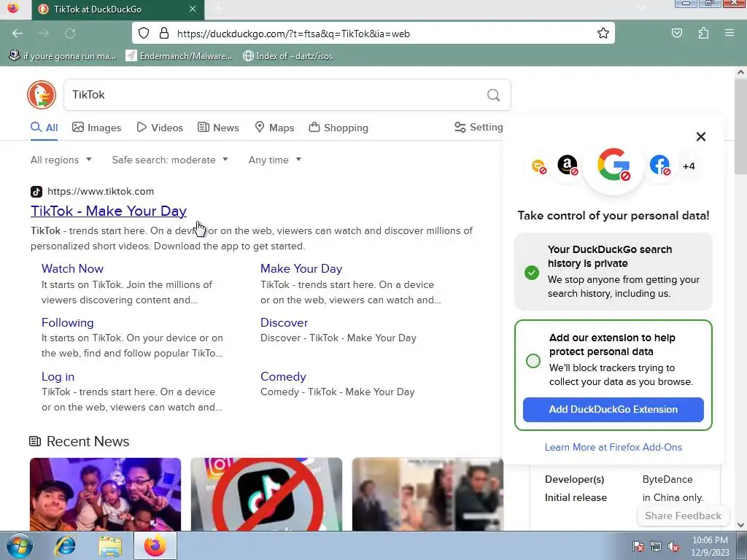
Task: Open the 'if youre gonna run ma...' bookmark
Action: tap(63, 55)
